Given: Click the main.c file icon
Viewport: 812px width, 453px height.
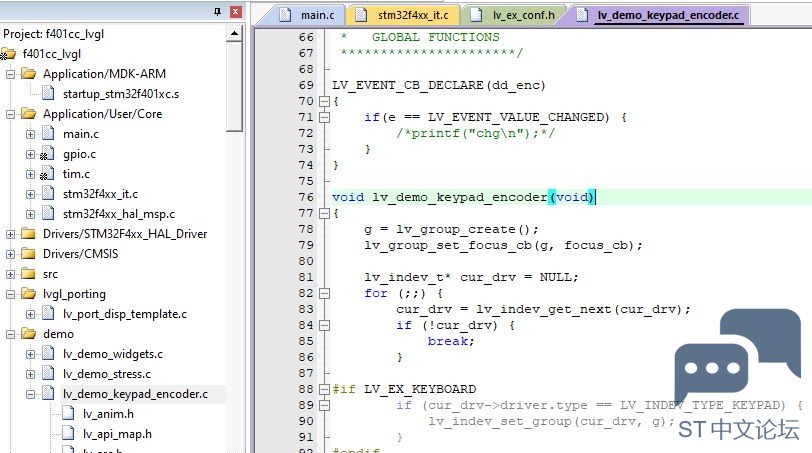Looking at the screenshot, I should point(48,134).
